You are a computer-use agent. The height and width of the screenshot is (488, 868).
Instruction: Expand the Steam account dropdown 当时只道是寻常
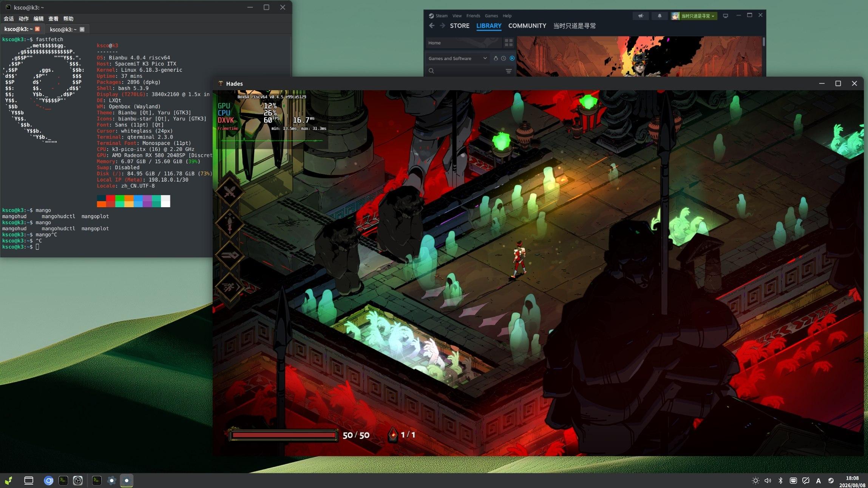point(694,16)
